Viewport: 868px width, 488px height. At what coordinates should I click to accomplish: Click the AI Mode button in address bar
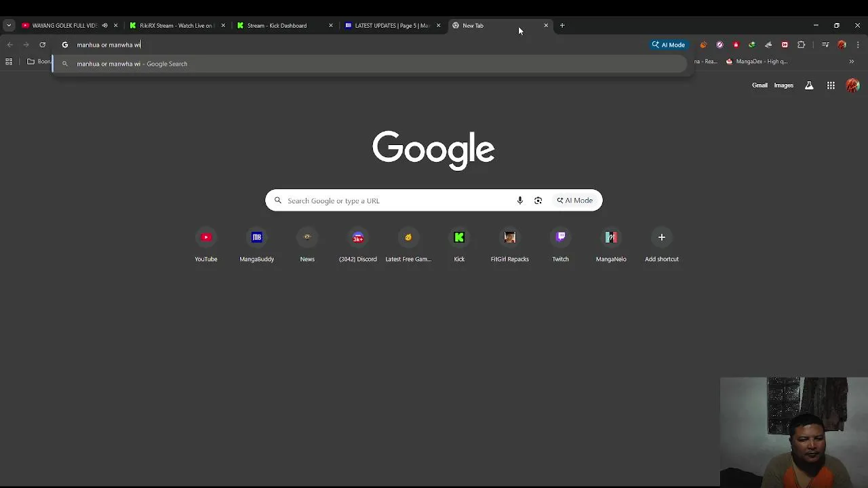point(668,45)
